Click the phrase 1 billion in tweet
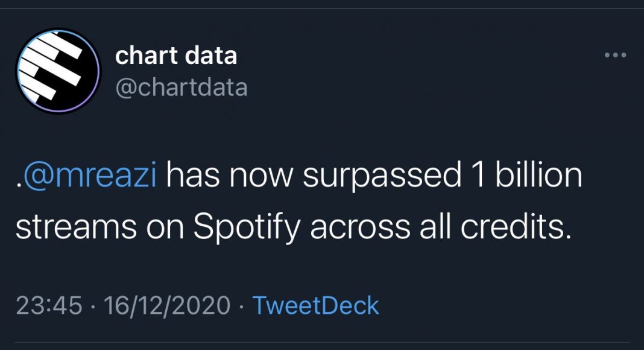The height and width of the screenshot is (350, 644). (x=525, y=176)
